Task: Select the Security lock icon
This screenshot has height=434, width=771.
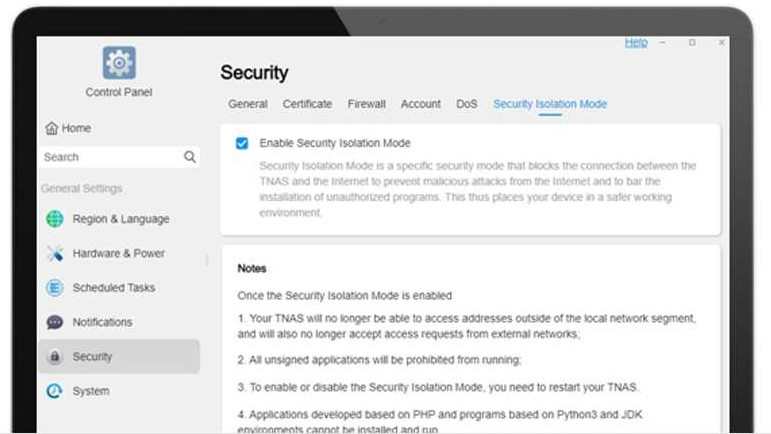Action: tap(55, 356)
